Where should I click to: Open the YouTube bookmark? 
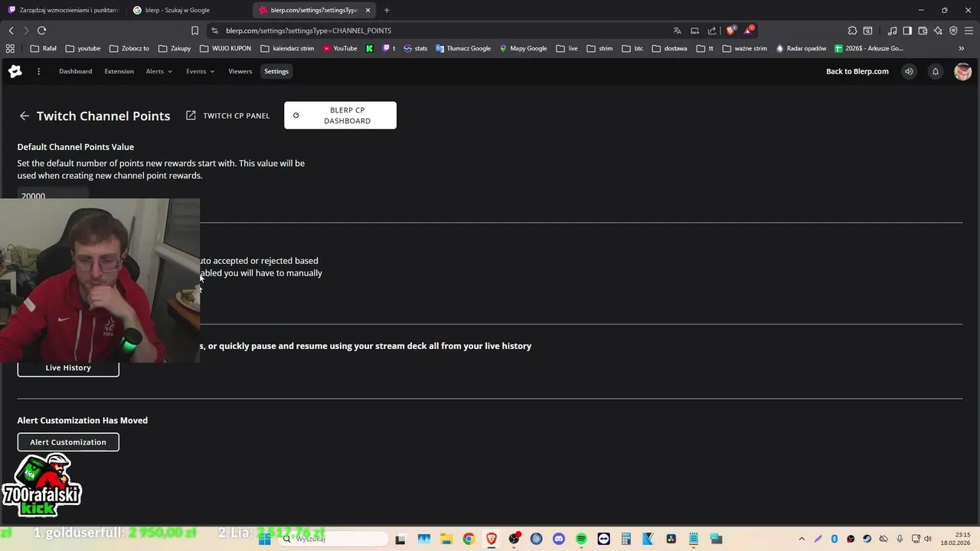[x=340, y=48]
